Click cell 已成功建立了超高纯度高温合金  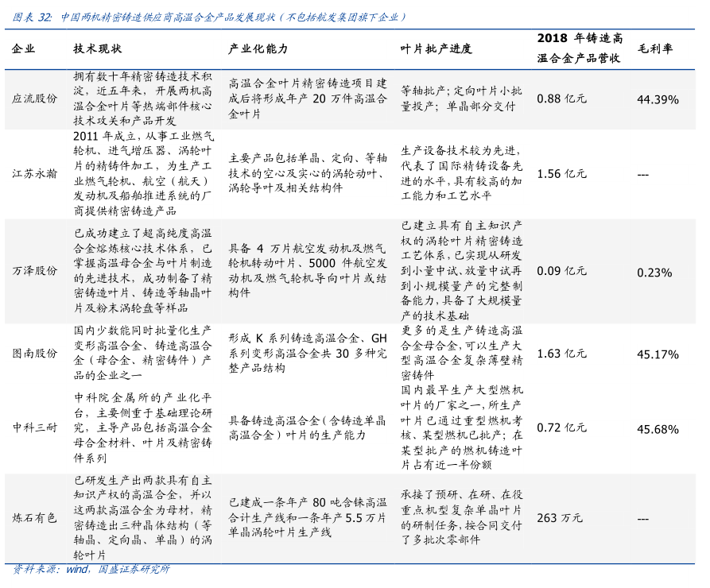[x=142, y=271]
